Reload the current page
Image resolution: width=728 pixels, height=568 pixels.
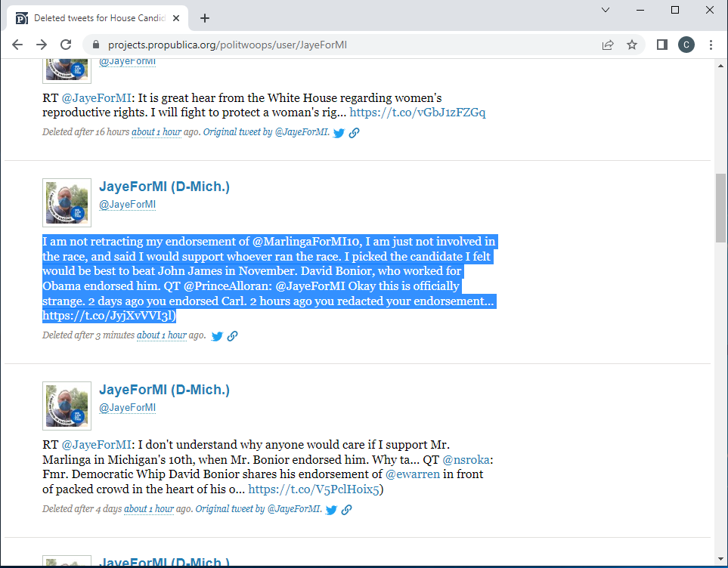(66, 45)
